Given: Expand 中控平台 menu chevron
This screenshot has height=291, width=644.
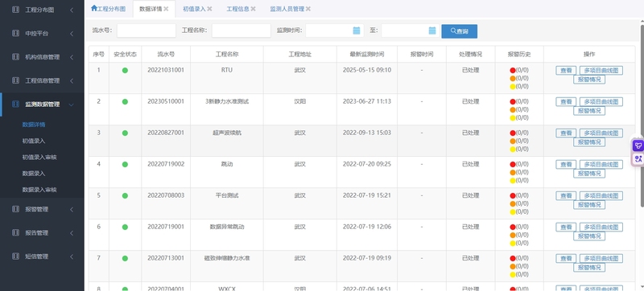Looking at the screenshot, I should pos(72,34).
